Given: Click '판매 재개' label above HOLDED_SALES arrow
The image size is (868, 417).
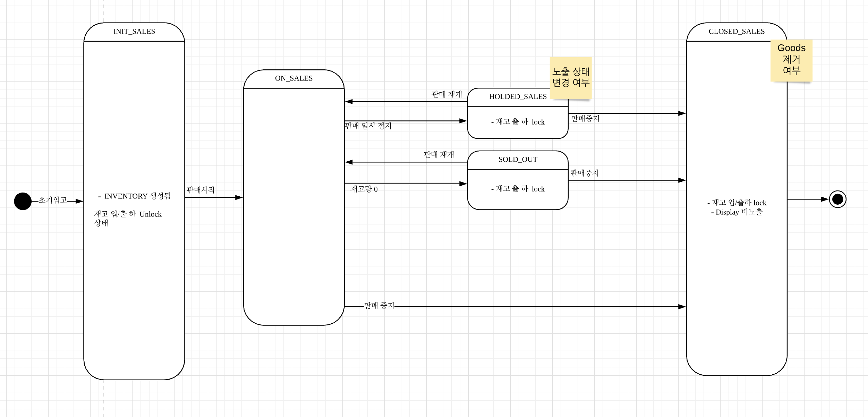Looking at the screenshot, I should 446,94.
